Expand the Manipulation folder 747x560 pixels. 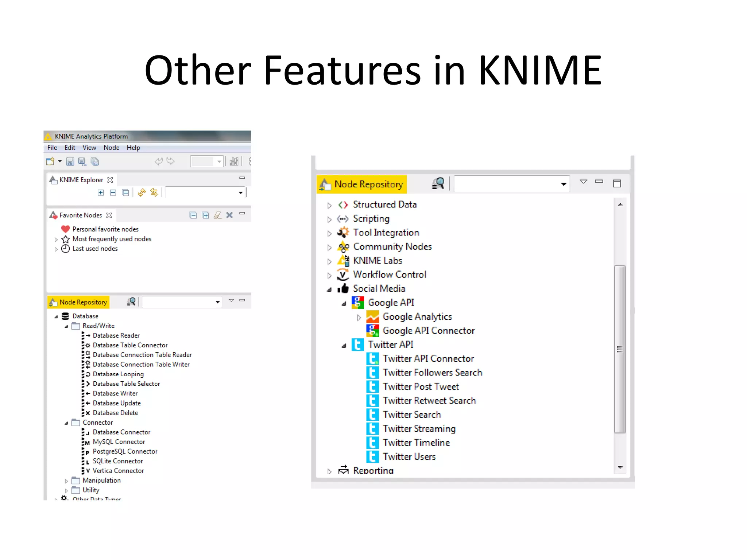pyautogui.click(x=66, y=481)
